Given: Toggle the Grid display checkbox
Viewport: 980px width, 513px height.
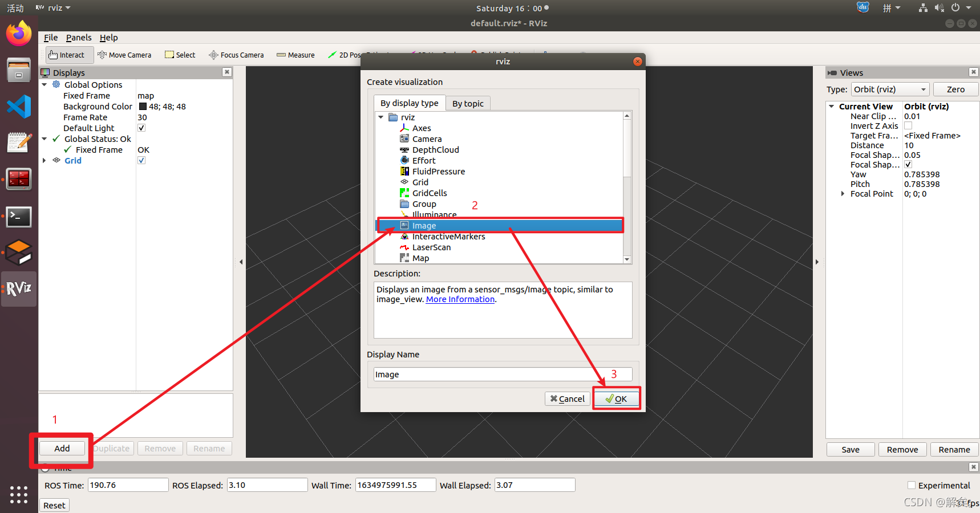Looking at the screenshot, I should (141, 161).
